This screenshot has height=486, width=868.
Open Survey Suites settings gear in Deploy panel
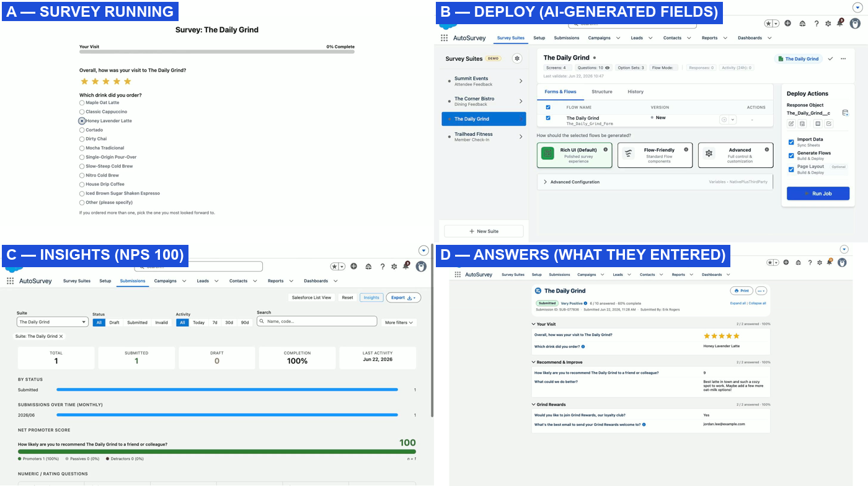click(x=517, y=58)
